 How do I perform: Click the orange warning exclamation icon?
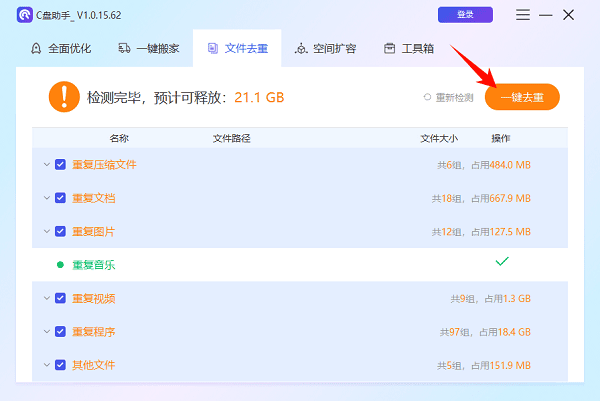(x=63, y=97)
